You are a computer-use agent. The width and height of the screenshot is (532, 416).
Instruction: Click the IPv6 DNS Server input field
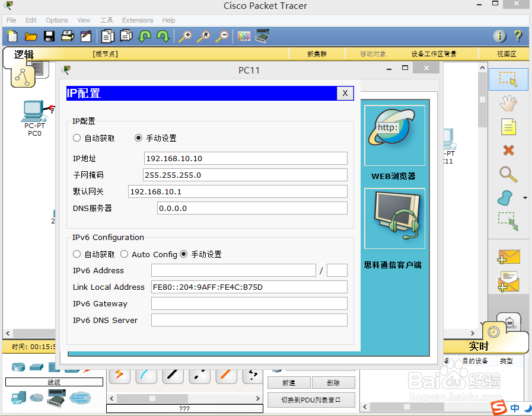click(249, 320)
